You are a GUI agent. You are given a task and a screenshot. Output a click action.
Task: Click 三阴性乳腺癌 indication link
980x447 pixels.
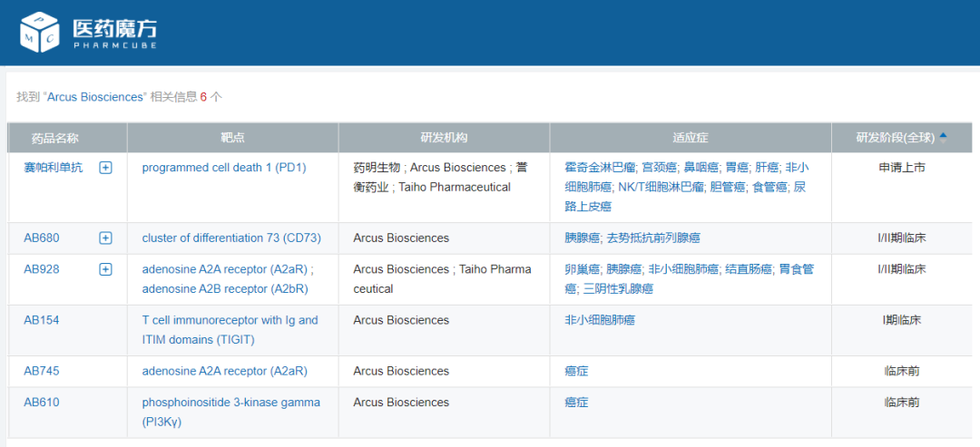(618, 289)
